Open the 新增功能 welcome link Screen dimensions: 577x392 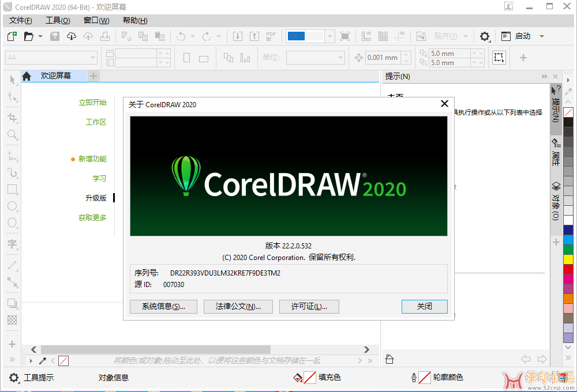click(x=92, y=159)
